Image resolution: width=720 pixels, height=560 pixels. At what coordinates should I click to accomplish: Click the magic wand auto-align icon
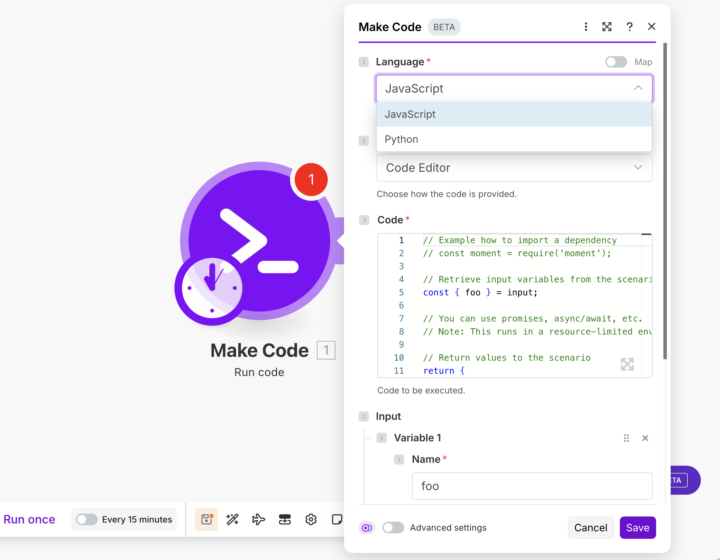[x=232, y=519]
